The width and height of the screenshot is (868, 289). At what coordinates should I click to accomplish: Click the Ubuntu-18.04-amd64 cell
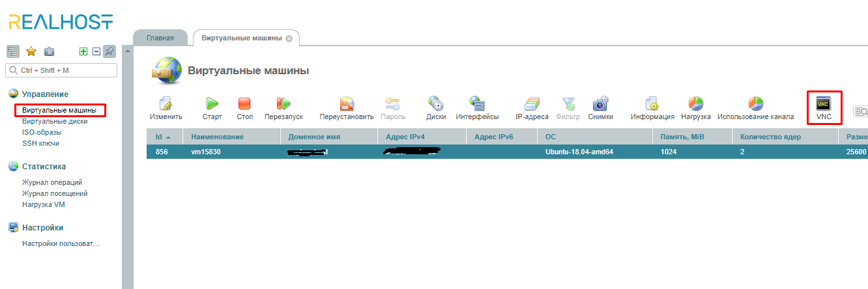[x=579, y=152]
